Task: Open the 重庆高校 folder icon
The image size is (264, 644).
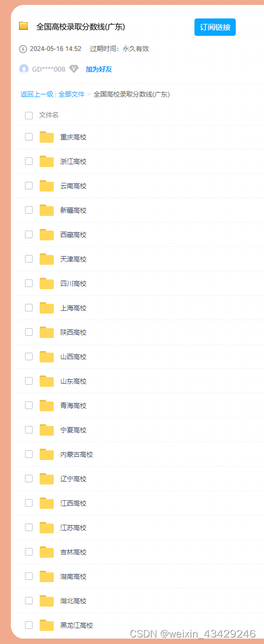Action: [47, 137]
